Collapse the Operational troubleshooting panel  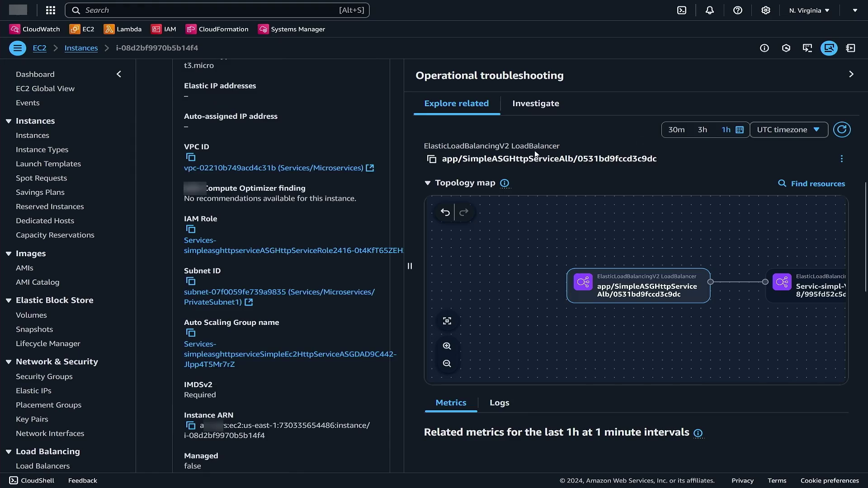pyautogui.click(x=851, y=74)
